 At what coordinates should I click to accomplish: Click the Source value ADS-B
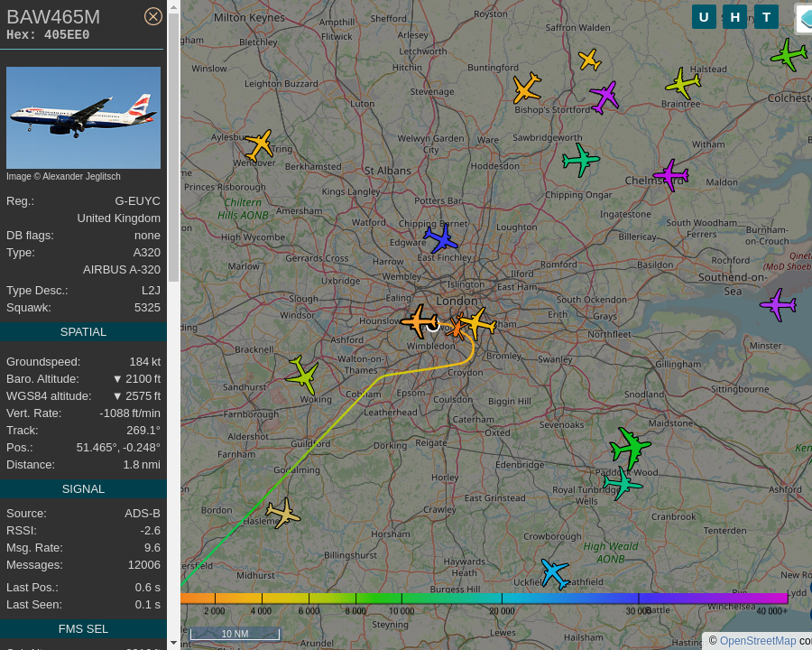point(143,513)
